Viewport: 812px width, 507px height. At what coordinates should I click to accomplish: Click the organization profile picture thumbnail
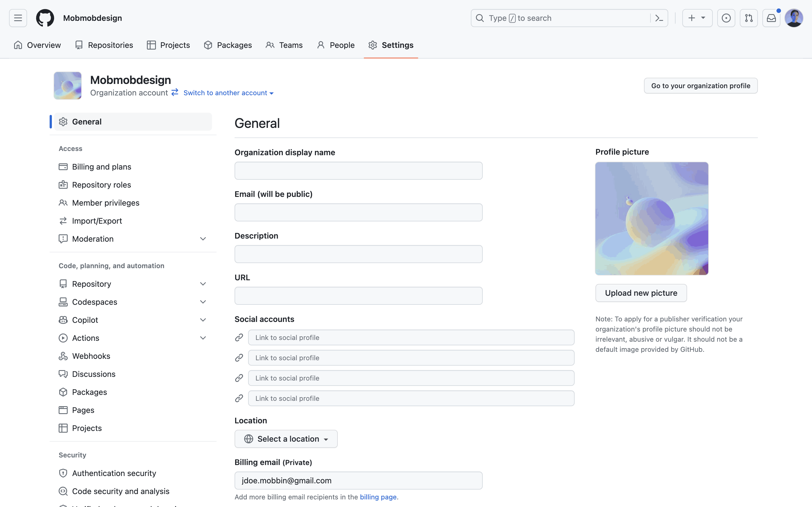67,86
